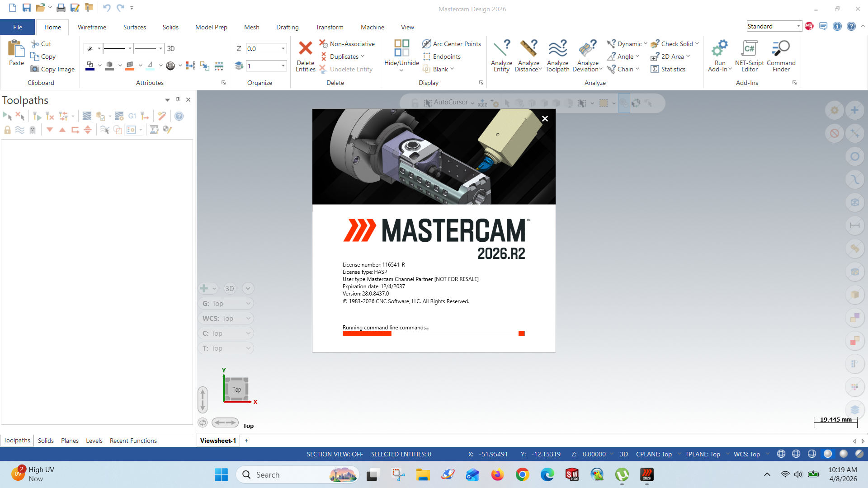The image size is (868, 488).
Task: Click the Undo arrow in quick access toolbar
Action: [107, 8]
